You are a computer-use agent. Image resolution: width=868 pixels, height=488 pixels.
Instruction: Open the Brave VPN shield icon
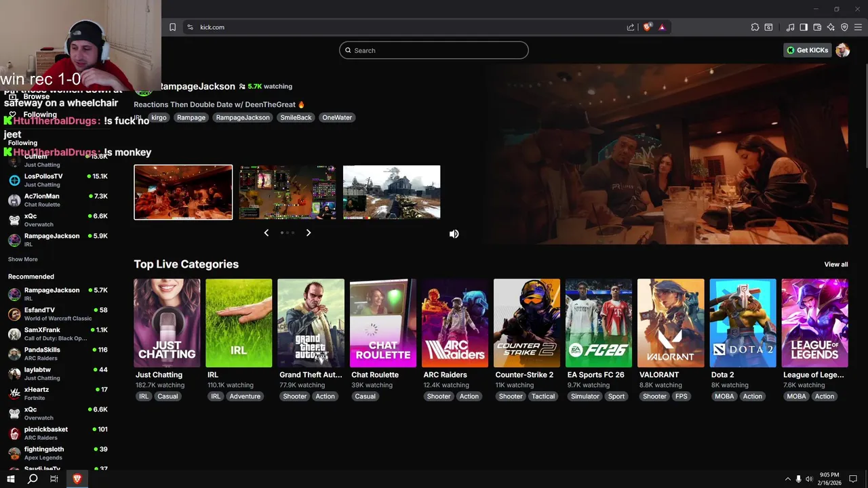point(844,27)
